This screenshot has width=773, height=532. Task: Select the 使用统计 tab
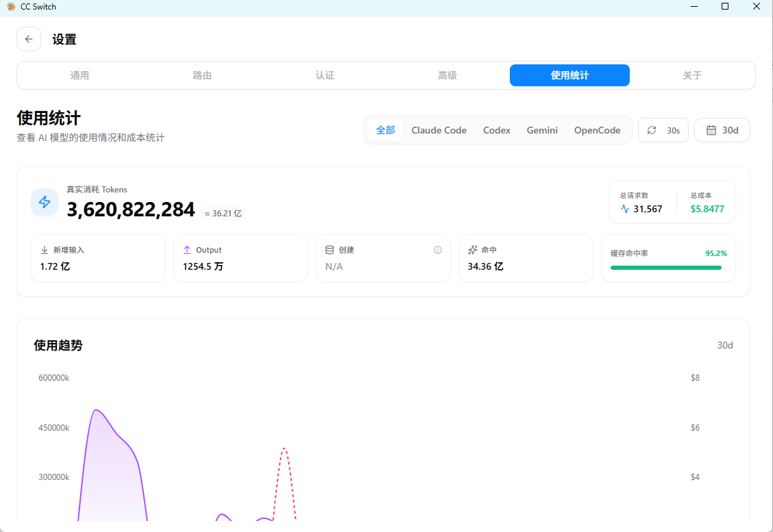569,75
